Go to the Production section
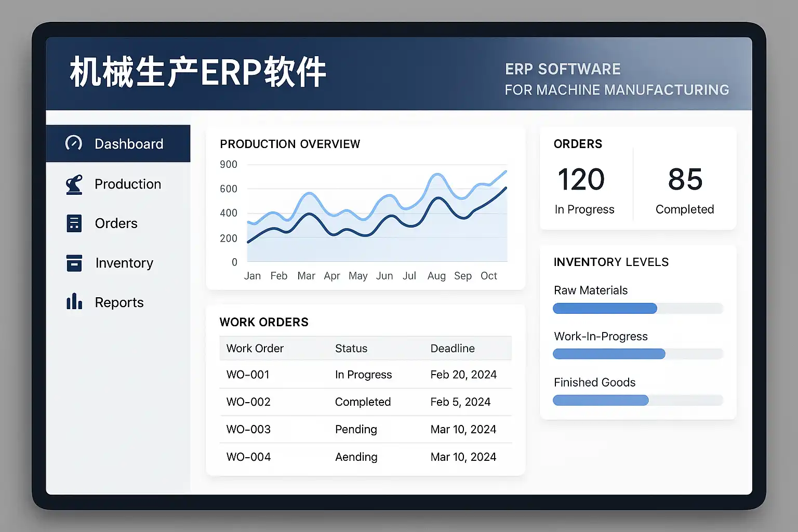The height and width of the screenshot is (532, 798). point(118,184)
